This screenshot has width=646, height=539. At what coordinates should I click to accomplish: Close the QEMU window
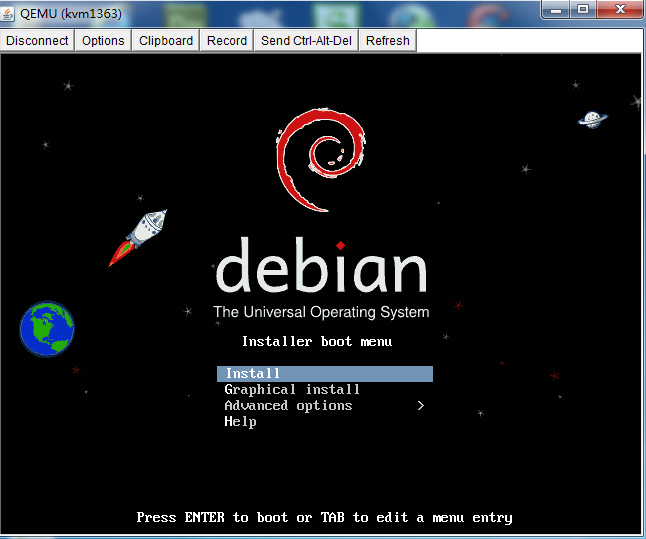click(x=620, y=9)
